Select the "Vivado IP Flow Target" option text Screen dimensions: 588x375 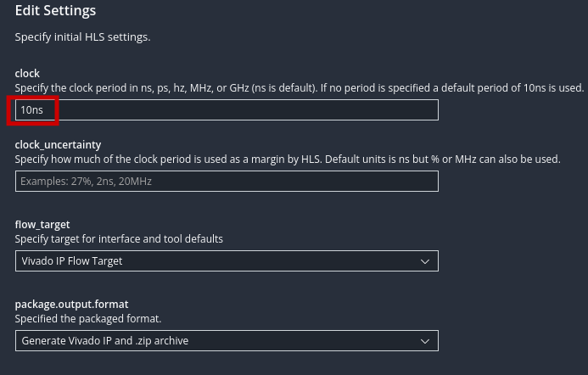72,260
